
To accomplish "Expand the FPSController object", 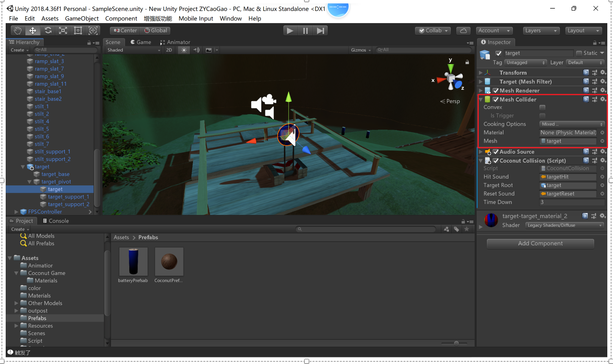I will (x=16, y=212).
